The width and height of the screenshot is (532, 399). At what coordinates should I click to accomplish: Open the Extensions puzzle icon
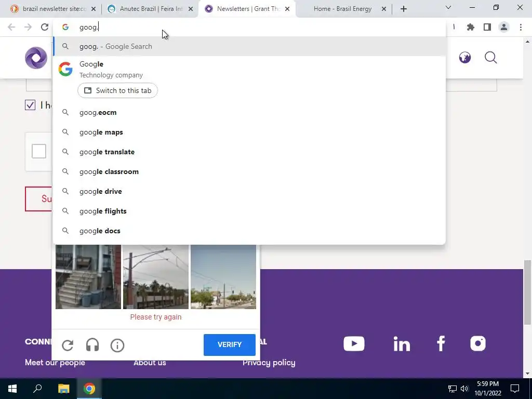[x=470, y=27]
